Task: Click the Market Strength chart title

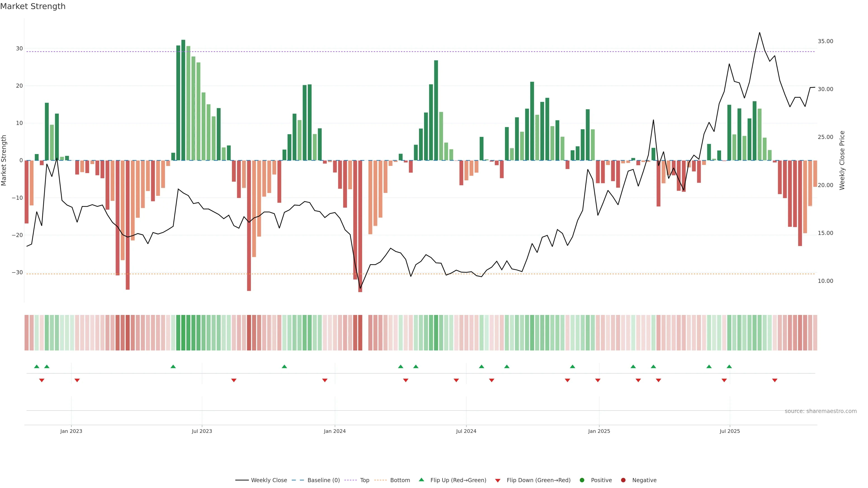Action: pos(33,6)
